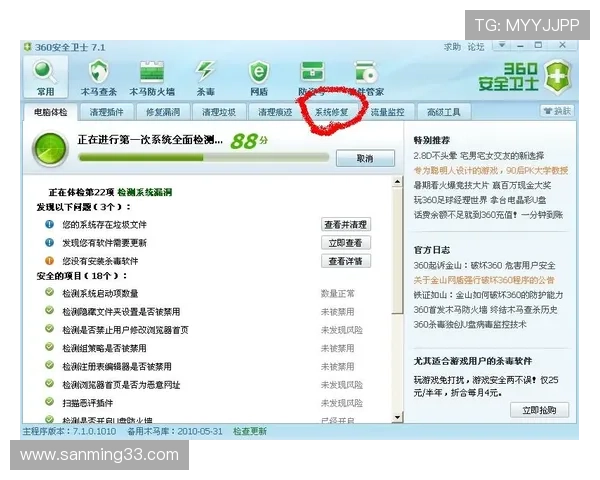Click the 立即抢购 button

click(x=540, y=410)
